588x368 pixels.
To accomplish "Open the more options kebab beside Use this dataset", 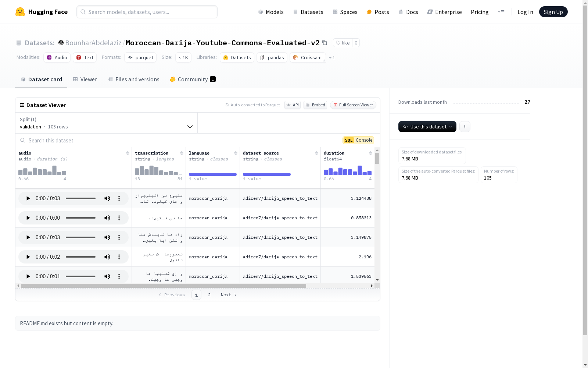I will coord(465,127).
